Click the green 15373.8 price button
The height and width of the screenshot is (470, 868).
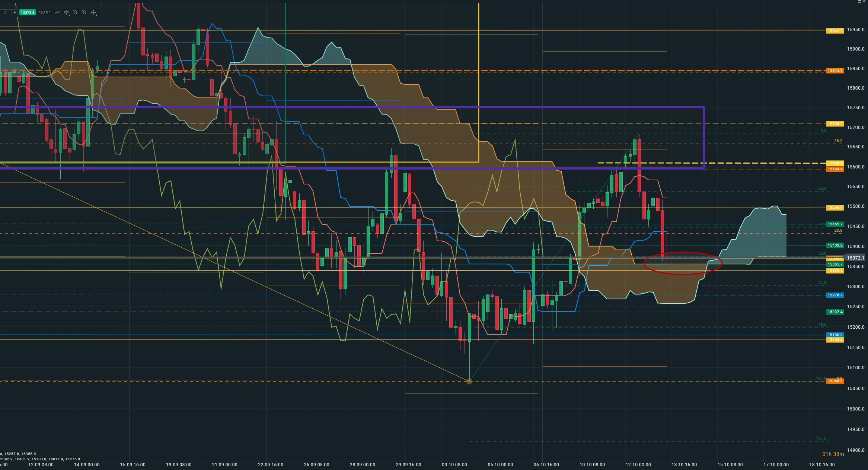28,12
